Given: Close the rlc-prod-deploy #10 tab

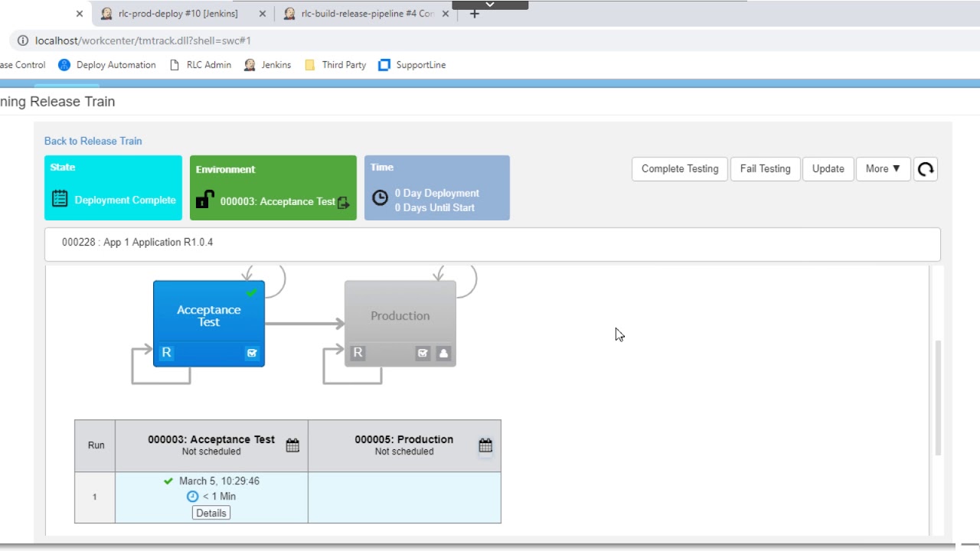Looking at the screenshot, I should [263, 14].
